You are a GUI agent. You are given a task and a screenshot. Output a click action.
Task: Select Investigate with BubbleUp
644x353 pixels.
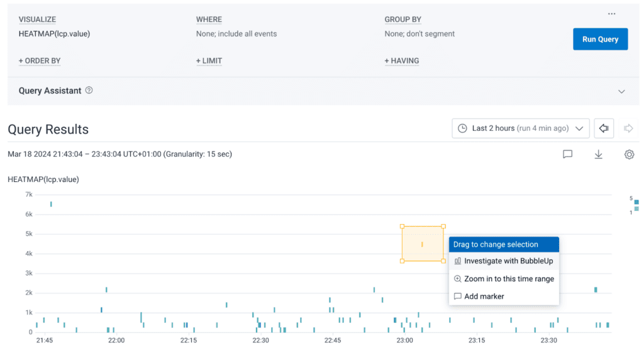(x=508, y=261)
